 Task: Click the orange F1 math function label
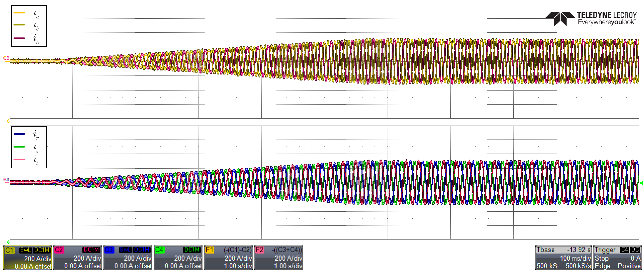(210, 250)
